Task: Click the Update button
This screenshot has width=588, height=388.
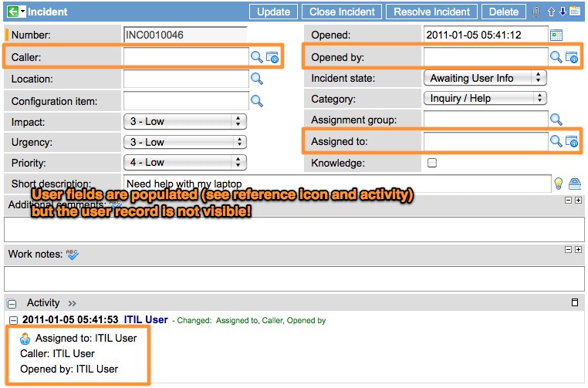Action: pyautogui.click(x=273, y=12)
